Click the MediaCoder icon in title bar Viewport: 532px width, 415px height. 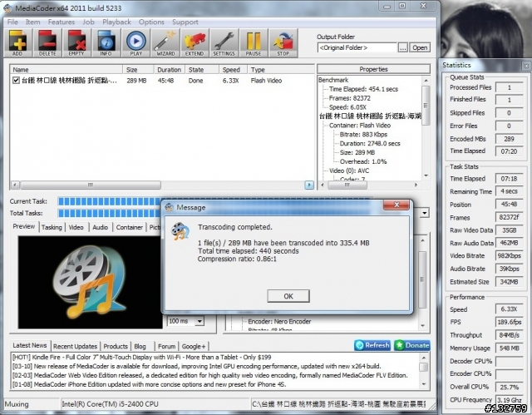point(7,7)
